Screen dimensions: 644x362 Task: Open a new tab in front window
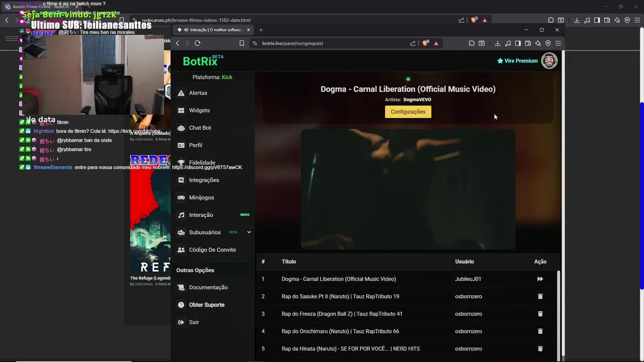tap(261, 30)
